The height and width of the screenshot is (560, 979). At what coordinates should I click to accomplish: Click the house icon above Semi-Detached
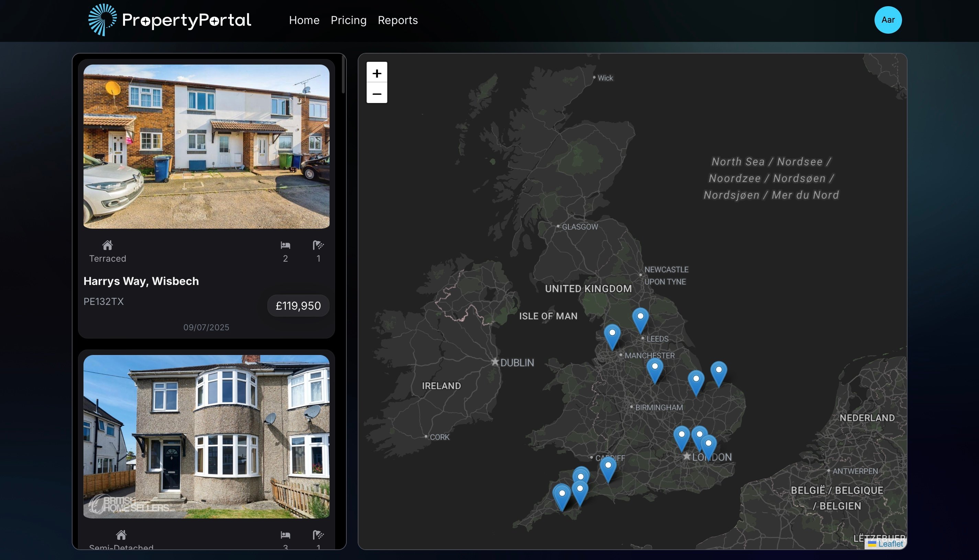click(121, 535)
